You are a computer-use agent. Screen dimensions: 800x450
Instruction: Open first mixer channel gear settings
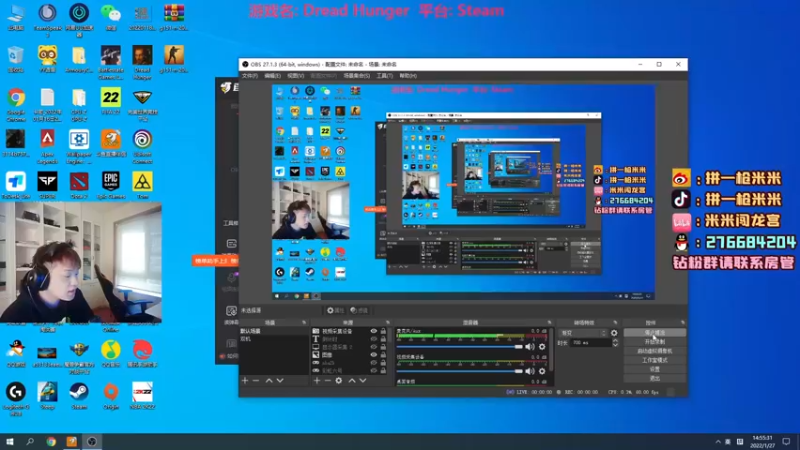542,347
